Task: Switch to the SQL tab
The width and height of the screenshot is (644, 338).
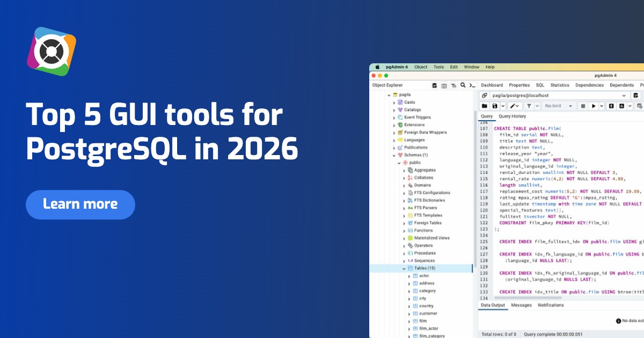Action: click(540, 85)
